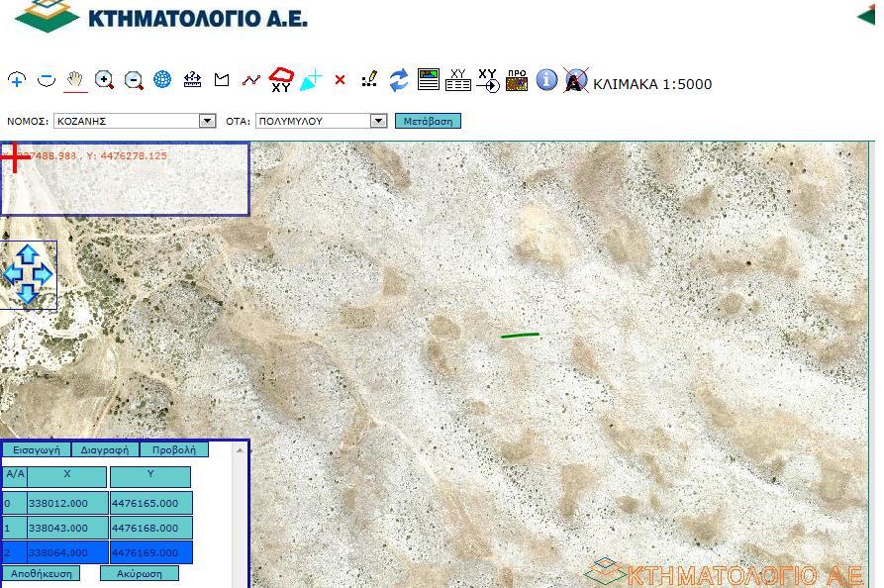The width and height of the screenshot is (884, 588).
Task: Click the Διαγραφή button
Action: [105, 449]
